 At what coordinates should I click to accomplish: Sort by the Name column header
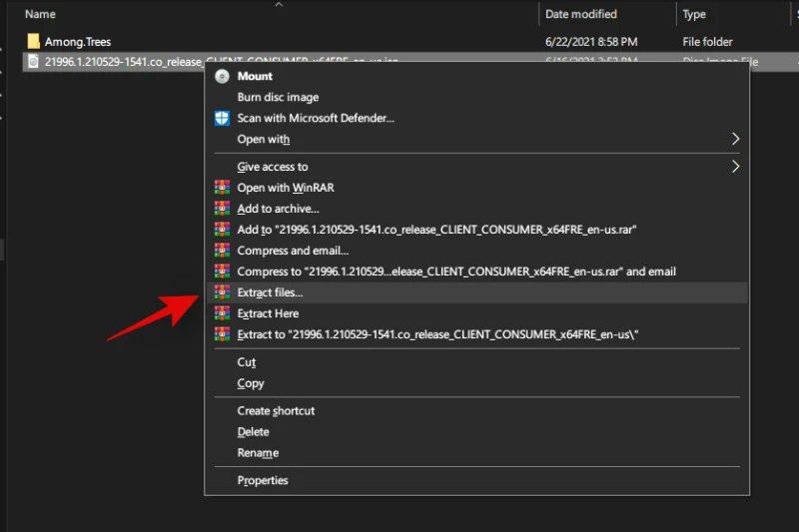pos(40,14)
